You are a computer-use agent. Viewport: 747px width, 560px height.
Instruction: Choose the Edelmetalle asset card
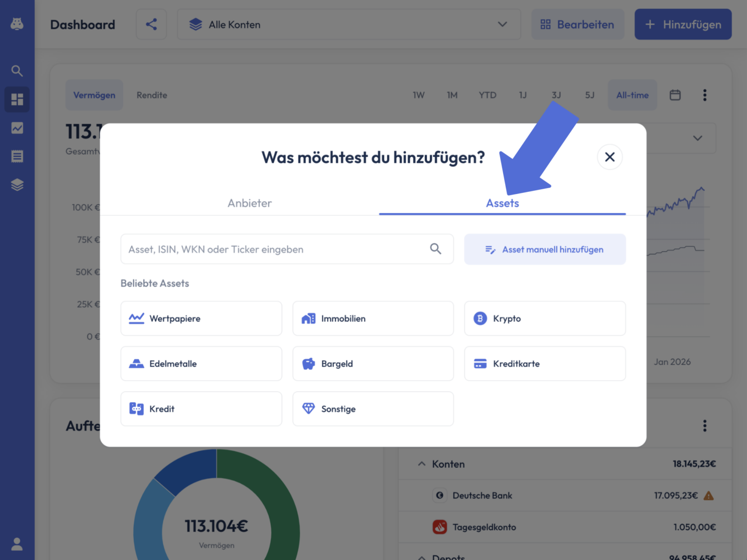click(201, 363)
